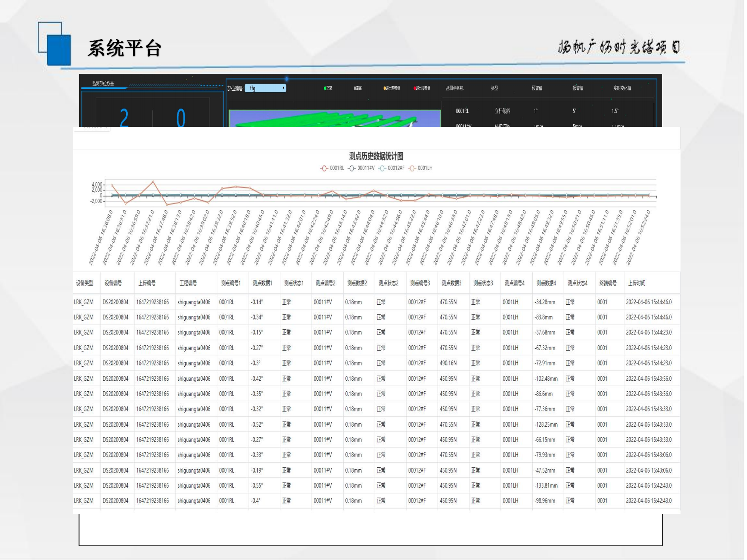Click the 490.16N value cell
The image size is (747, 560).
point(448,363)
